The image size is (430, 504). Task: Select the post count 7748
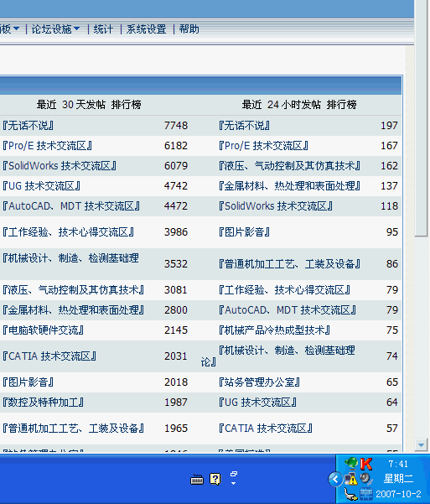click(176, 125)
